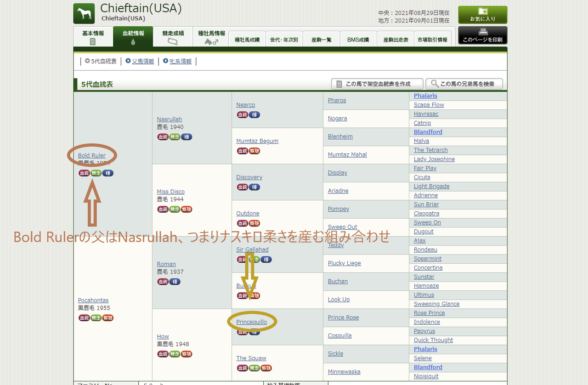Viewport: 588px width, 385px height.
Task: Open the Bold Ruler horse link
Action: (x=92, y=155)
